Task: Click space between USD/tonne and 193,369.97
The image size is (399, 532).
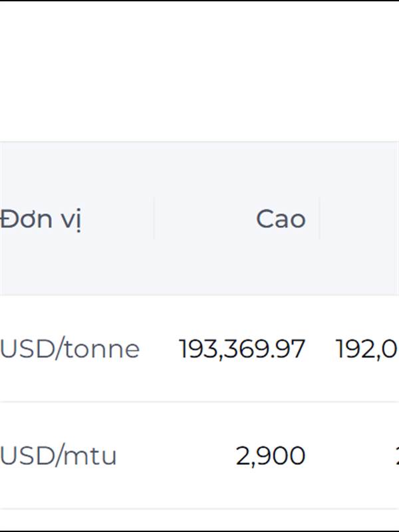Action: coord(160,348)
